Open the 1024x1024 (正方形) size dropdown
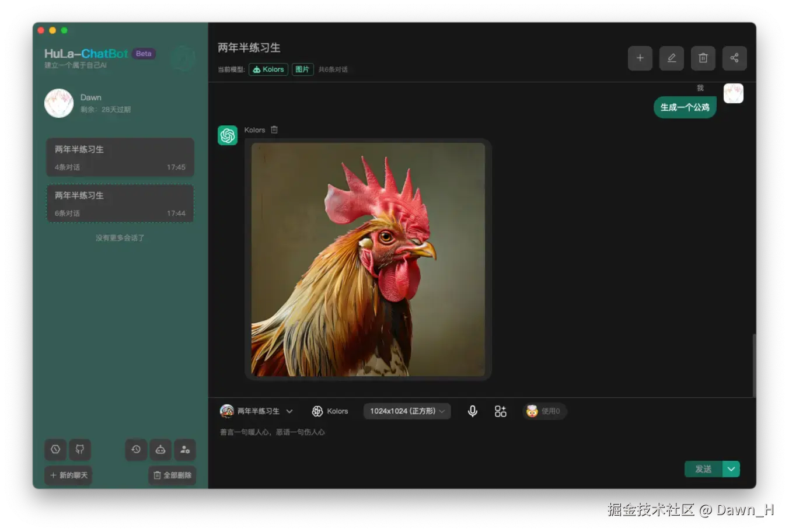 (x=407, y=411)
